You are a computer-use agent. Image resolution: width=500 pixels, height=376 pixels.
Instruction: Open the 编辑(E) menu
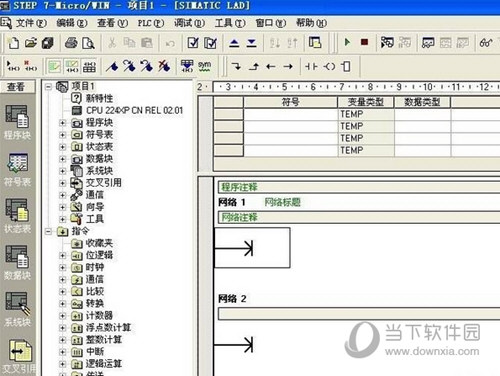pos(72,23)
